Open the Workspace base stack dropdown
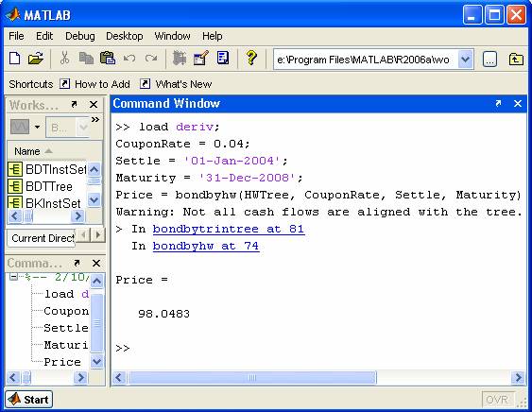Screen dimensions: 532x412 click(x=83, y=128)
